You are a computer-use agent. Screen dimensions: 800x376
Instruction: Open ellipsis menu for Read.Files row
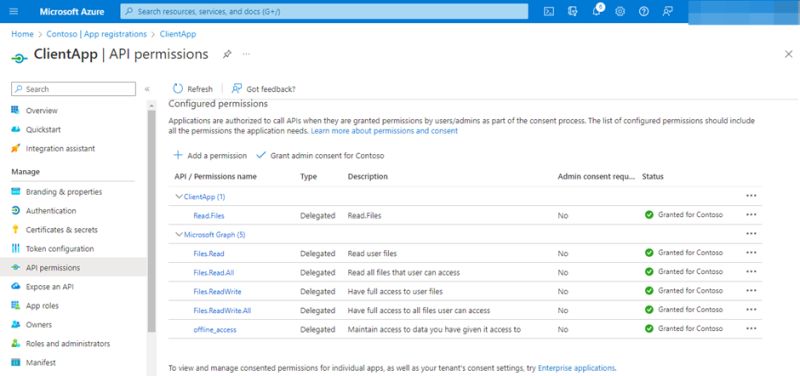[x=751, y=215]
